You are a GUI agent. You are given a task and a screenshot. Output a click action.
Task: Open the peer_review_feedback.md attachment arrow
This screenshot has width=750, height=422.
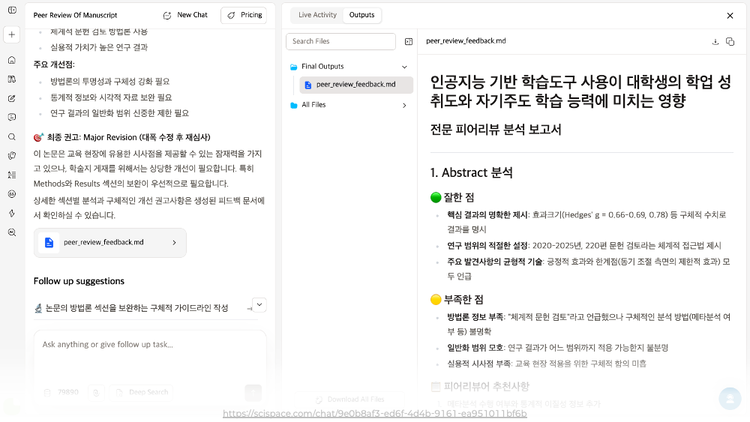[174, 243]
